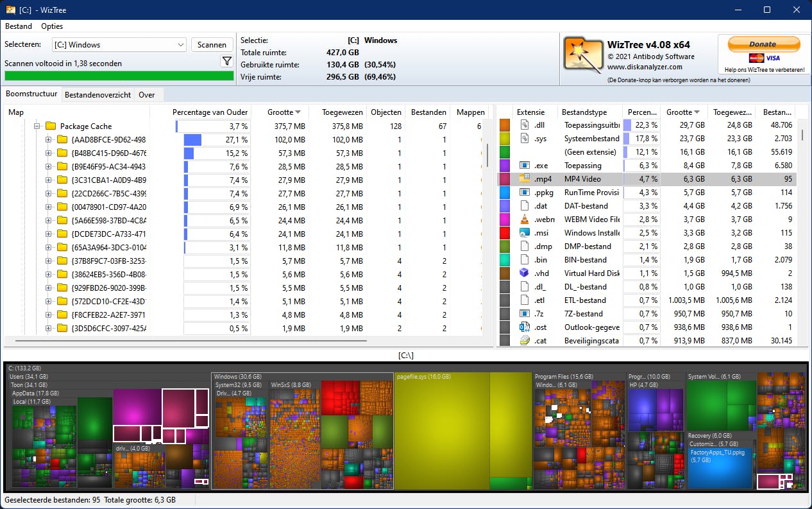This screenshot has width=812, height=509.
Task: Click the {B48BC415-D96D folder icon
Action: click(62, 153)
